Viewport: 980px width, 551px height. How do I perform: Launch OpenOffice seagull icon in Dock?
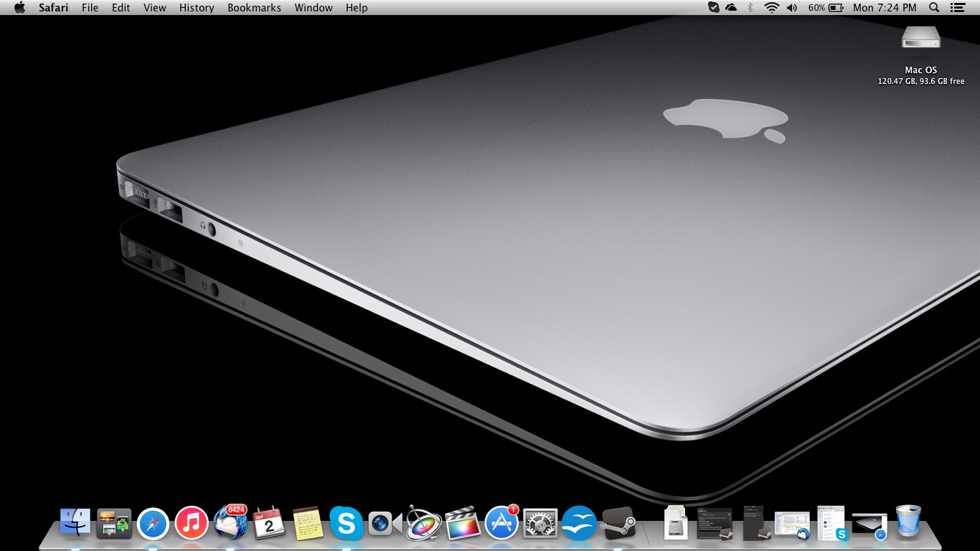[579, 523]
